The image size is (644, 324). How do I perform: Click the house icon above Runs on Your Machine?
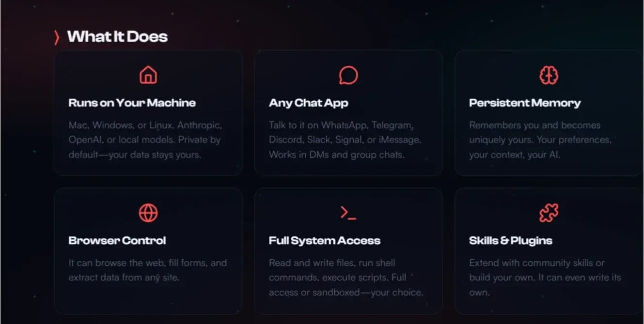[148, 75]
